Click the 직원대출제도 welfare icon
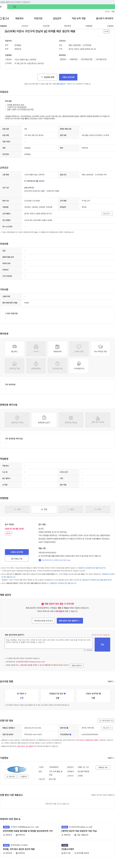 click(36, 366)
